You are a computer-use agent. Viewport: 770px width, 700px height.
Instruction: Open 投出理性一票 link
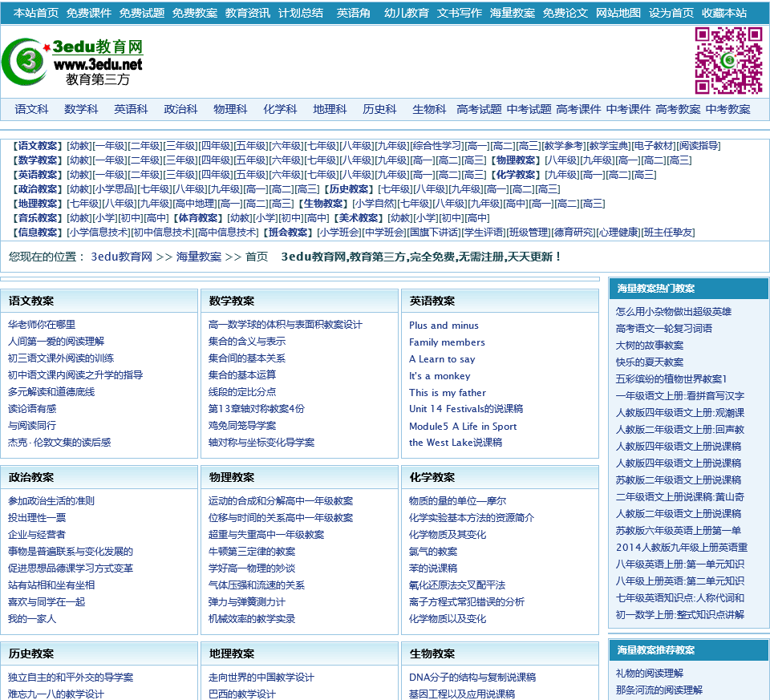(x=37, y=518)
